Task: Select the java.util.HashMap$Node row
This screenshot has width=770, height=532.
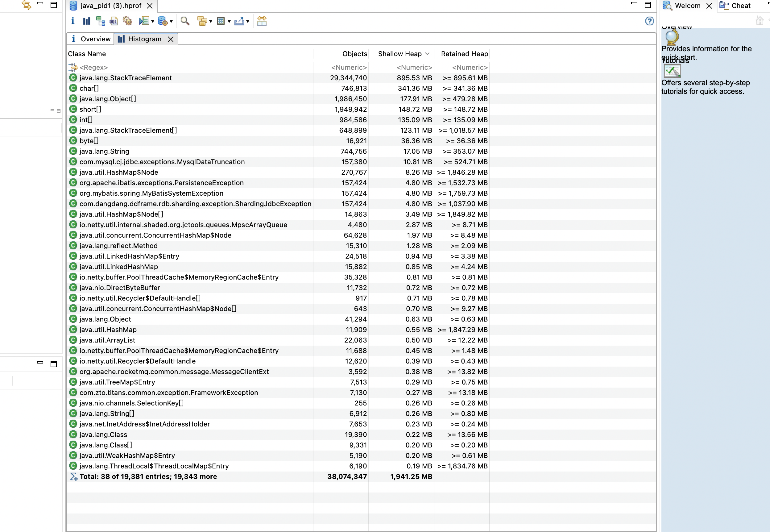Action: (x=361, y=172)
